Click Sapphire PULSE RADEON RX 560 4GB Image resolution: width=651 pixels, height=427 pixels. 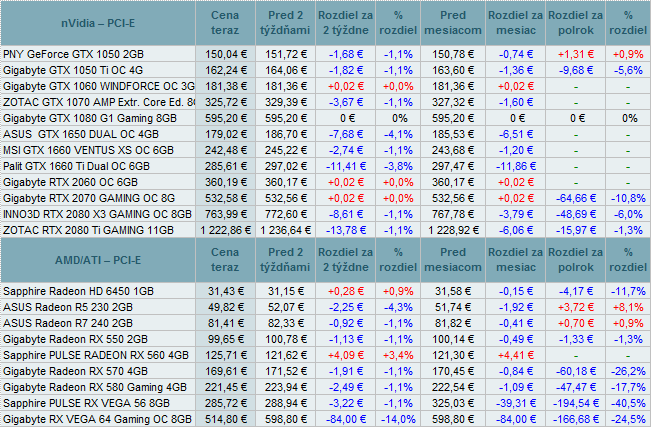tap(95, 354)
